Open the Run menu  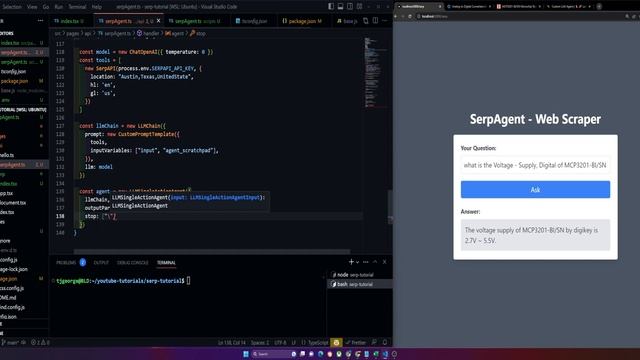(58, 7)
